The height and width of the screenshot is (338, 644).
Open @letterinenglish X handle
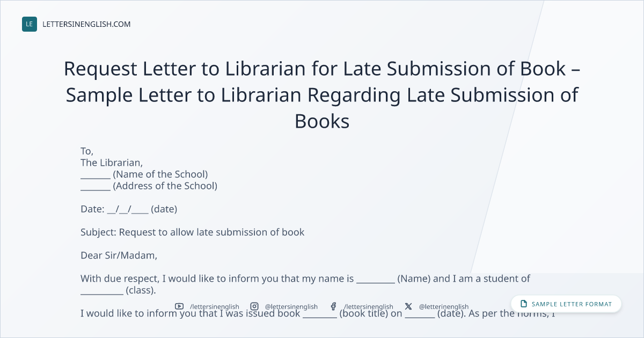tap(444, 306)
